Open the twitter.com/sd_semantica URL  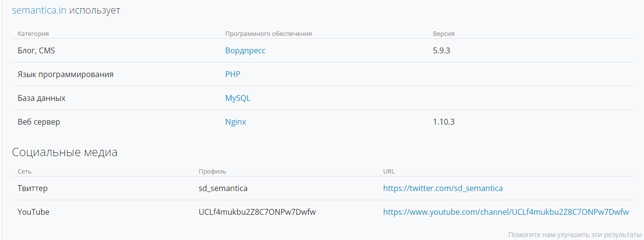tap(443, 188)
